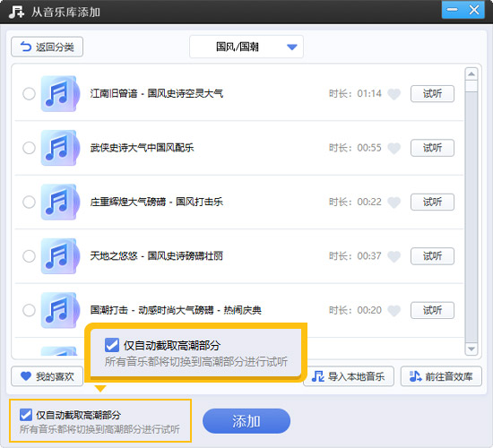This screenshot has width=493, height=448.
Task: Click the blue 添加 add button
Action: click(246, 421)
